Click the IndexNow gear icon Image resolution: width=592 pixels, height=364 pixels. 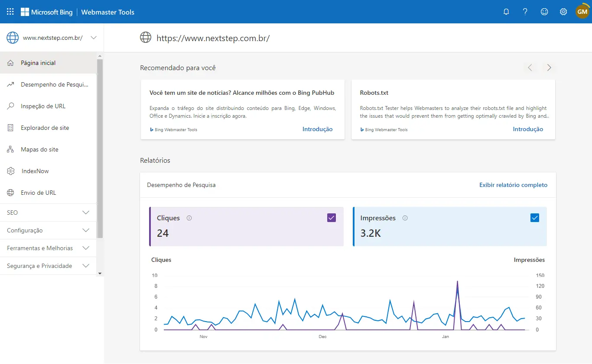(11, 171)
